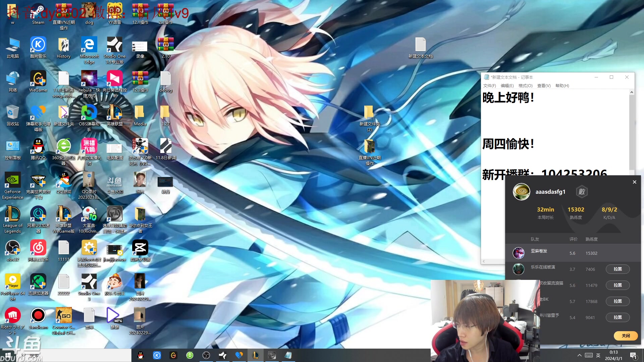Open 迅游加速器 desktop shortcut
This screenshot has width=644, height=362.
point(38,284)
